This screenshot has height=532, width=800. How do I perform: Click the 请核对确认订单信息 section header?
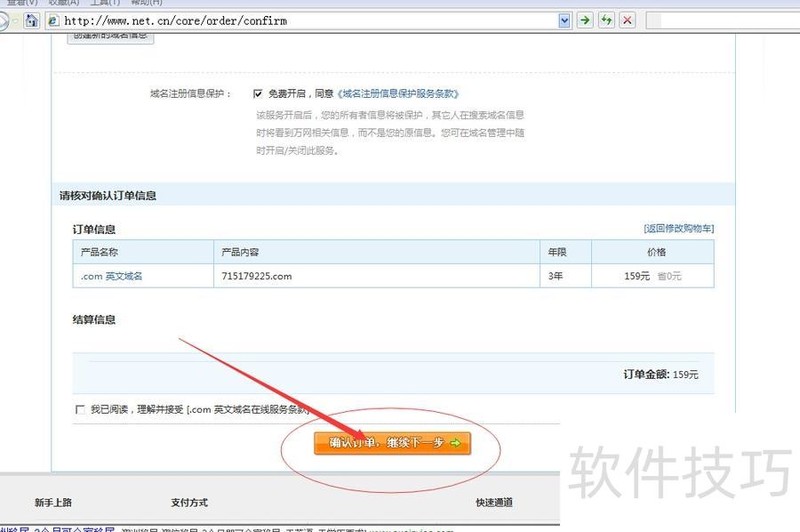point(393,195)
